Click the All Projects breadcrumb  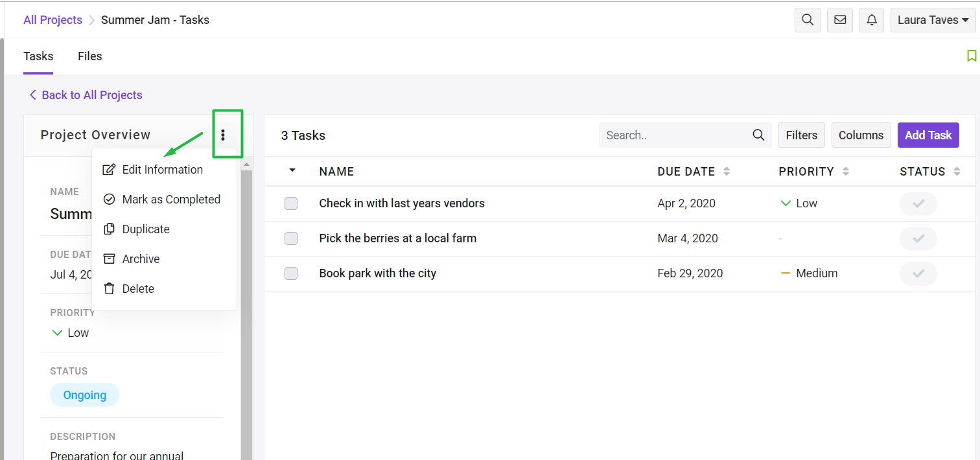pyautogui.click(x=52, y=20)
